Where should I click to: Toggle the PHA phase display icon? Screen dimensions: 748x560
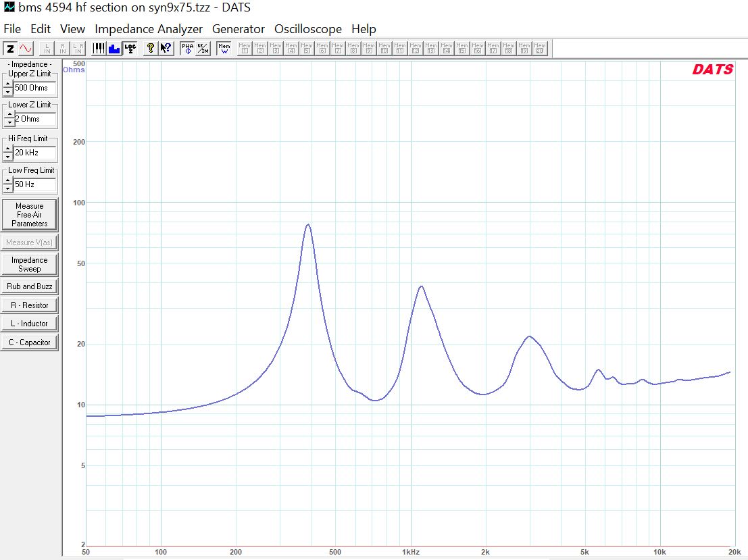tap(187, 49)
